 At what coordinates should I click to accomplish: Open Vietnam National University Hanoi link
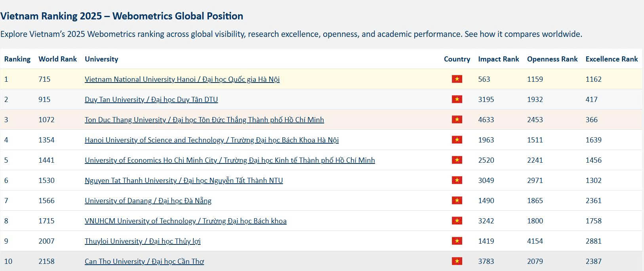coord(182,79)
